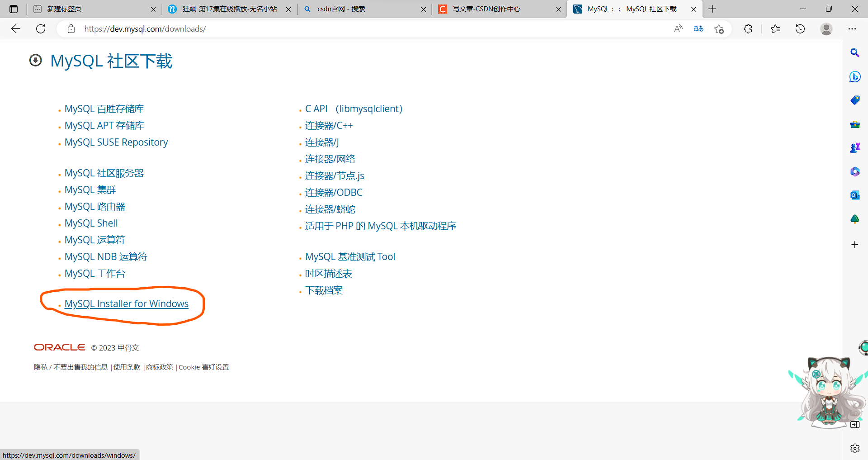Open the browser history clock icon
868x460 pixels.
point(800,29)
